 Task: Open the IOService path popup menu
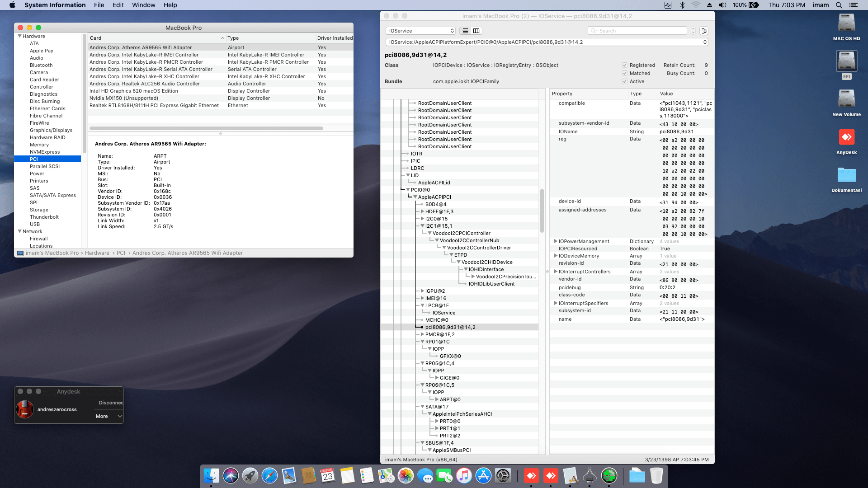pos(547,42)
